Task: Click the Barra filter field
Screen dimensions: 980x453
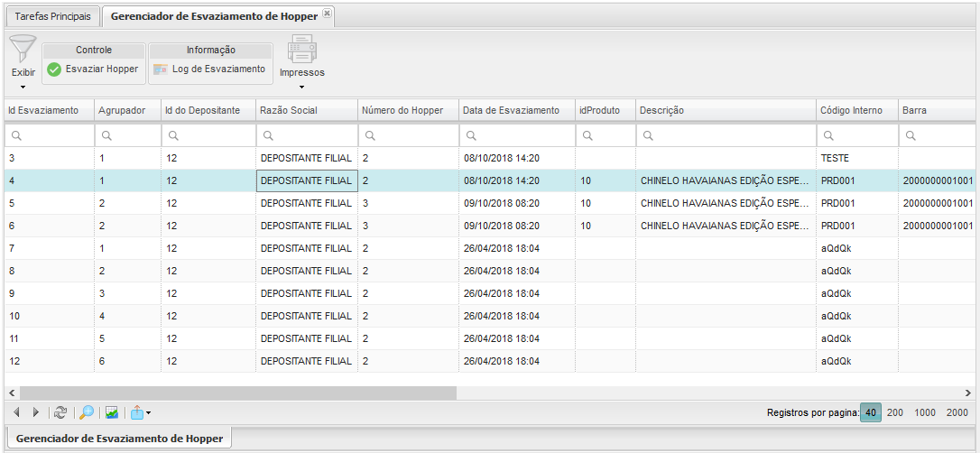Action: [x=937, y=135]
